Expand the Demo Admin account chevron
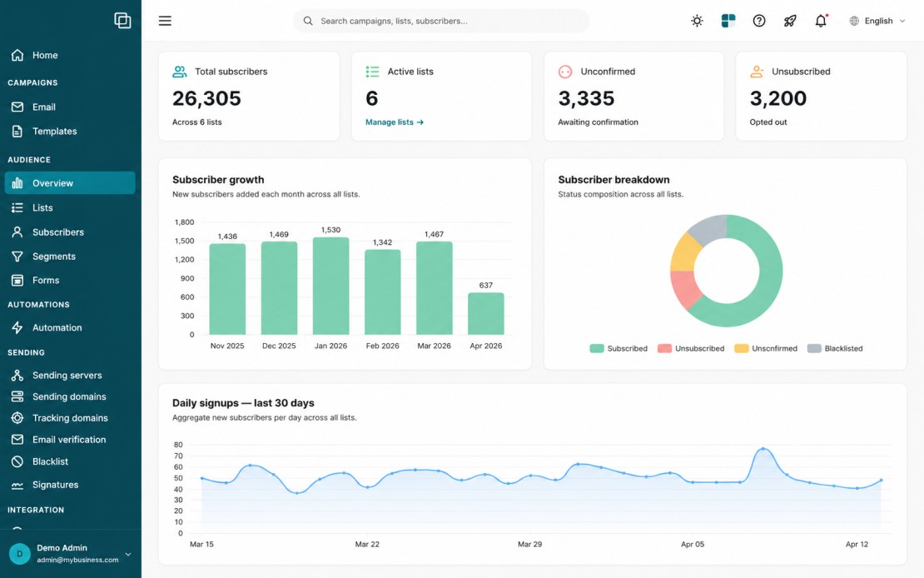 pos(128,554)
